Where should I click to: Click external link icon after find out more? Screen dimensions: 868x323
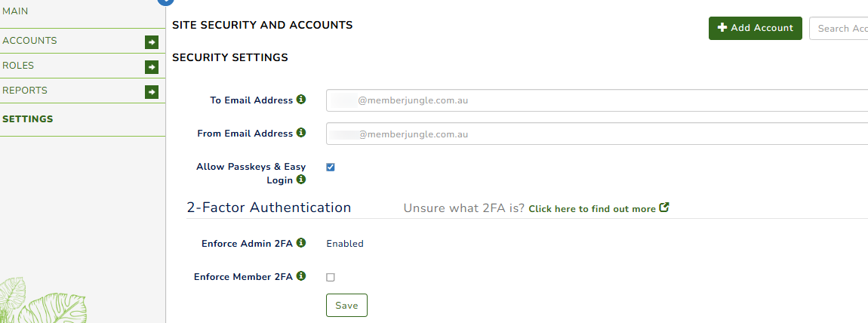click(x=664, y=208)
